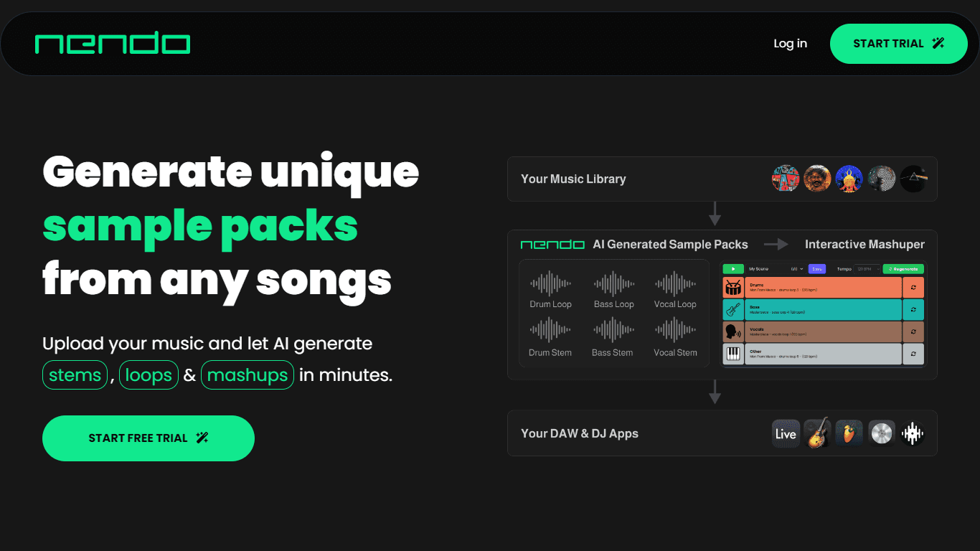Click the white waveform app icon
Viewport: 980px width, 551px height.
pos(913,433)
